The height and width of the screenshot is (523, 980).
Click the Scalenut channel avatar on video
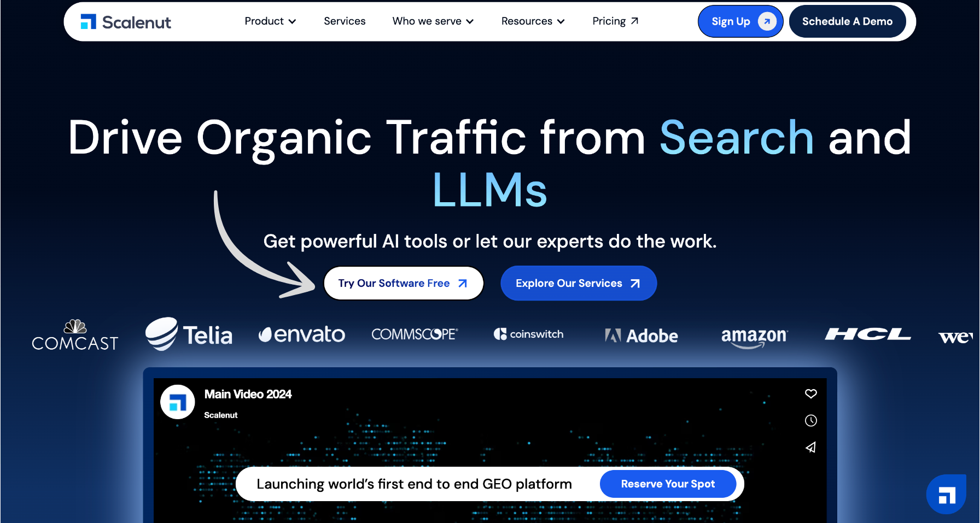pos(178,402)
